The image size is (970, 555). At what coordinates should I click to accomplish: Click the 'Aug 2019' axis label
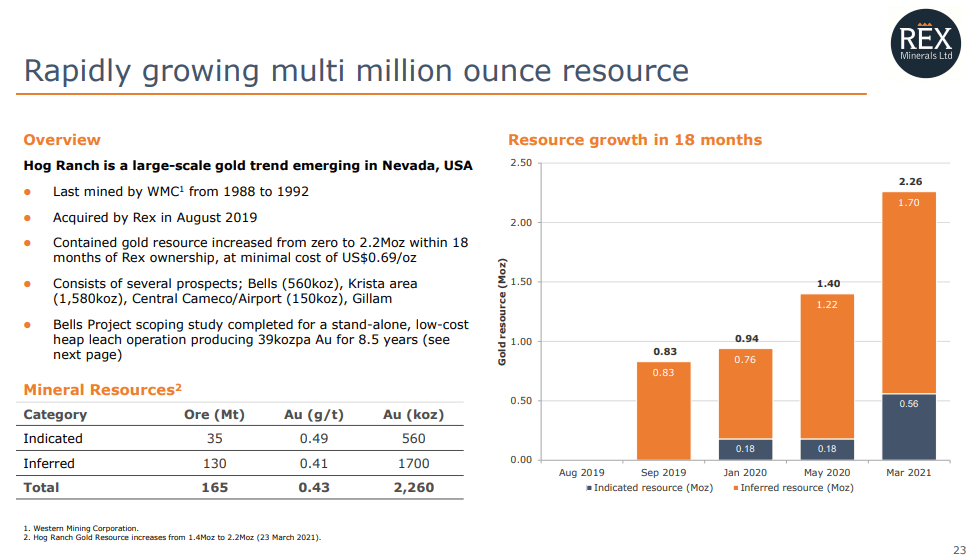click(x=582, y=473)
